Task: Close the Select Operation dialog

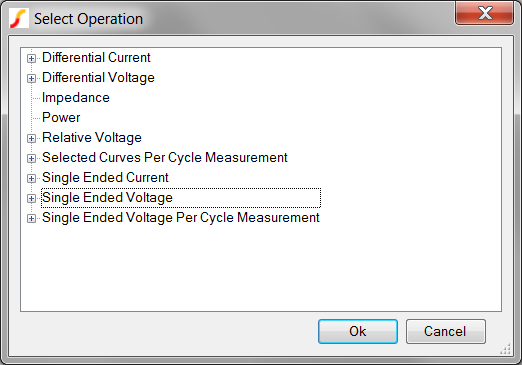Action: pos(484,13)
